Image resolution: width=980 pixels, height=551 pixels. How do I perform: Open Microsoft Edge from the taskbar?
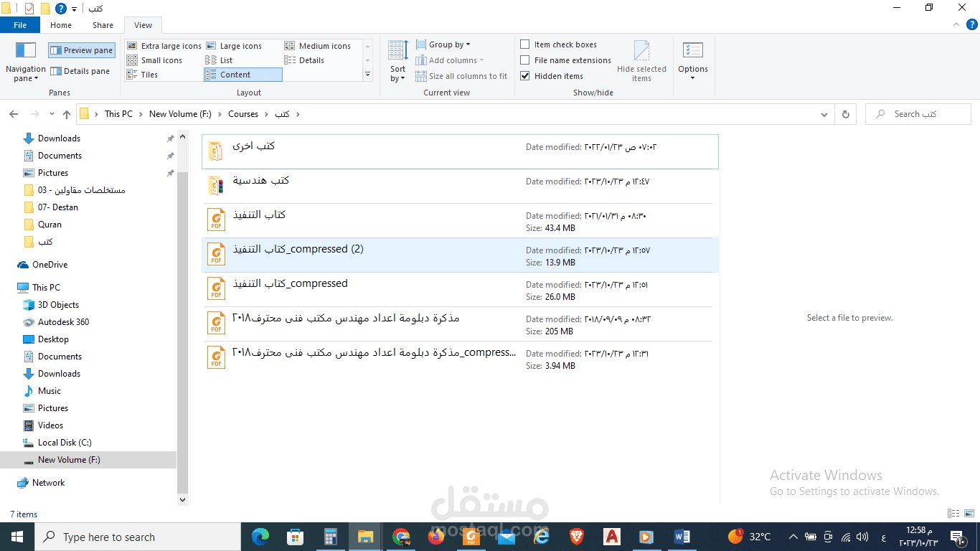(260, 537)
